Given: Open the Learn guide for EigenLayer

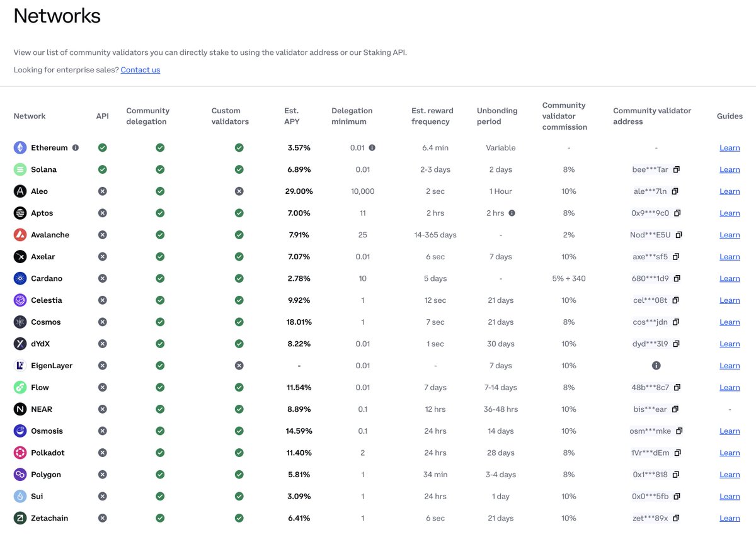Looking at the screenshot, I should [730, 366].
